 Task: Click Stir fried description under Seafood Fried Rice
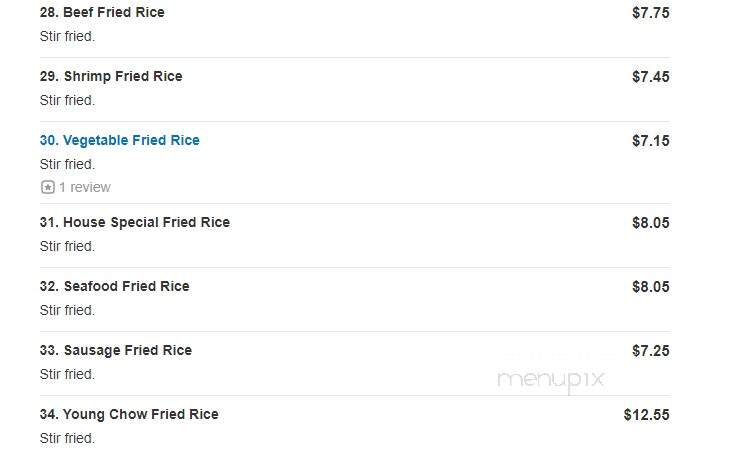[x=67, y=310]
